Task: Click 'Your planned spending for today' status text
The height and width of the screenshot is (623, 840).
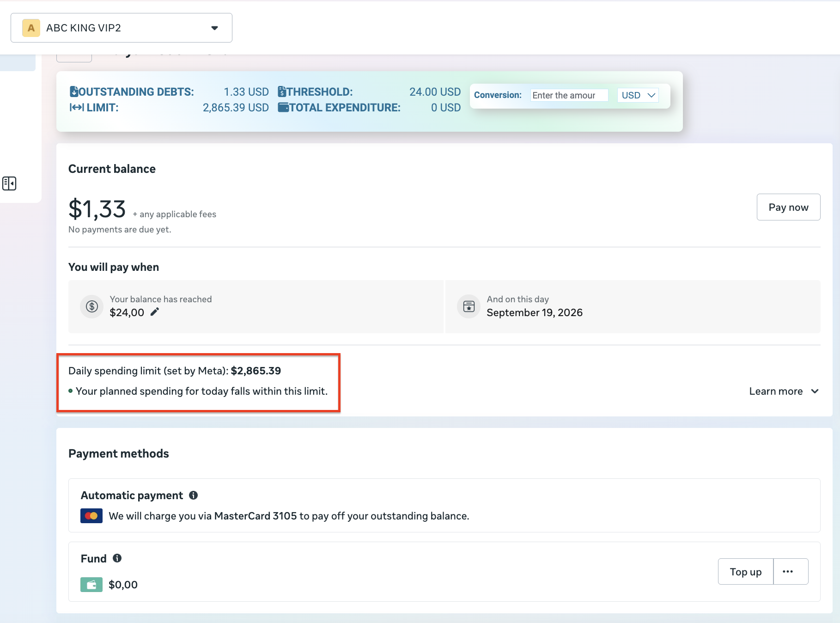Action: pyautogui.click(x=201, y=391)
